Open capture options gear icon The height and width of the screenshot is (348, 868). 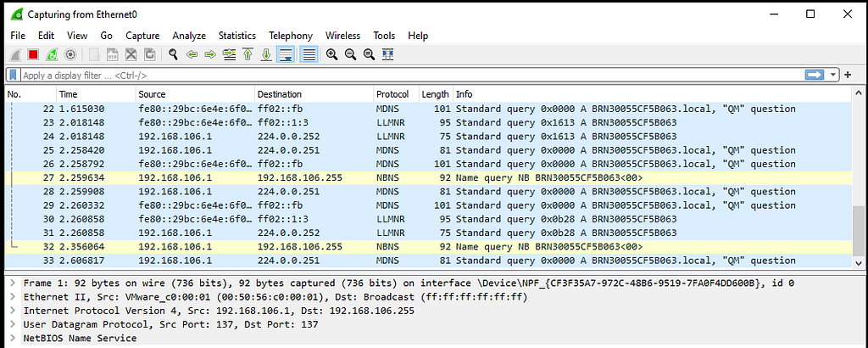[70, 54]
